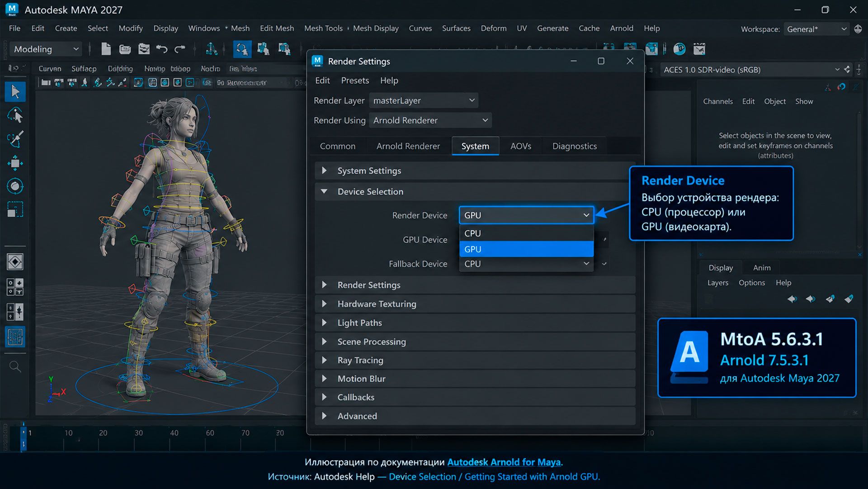This screenshot has height=489, width=868.
Task: Switch to the Arnold Renderer tab
Action: pos(408,146)
